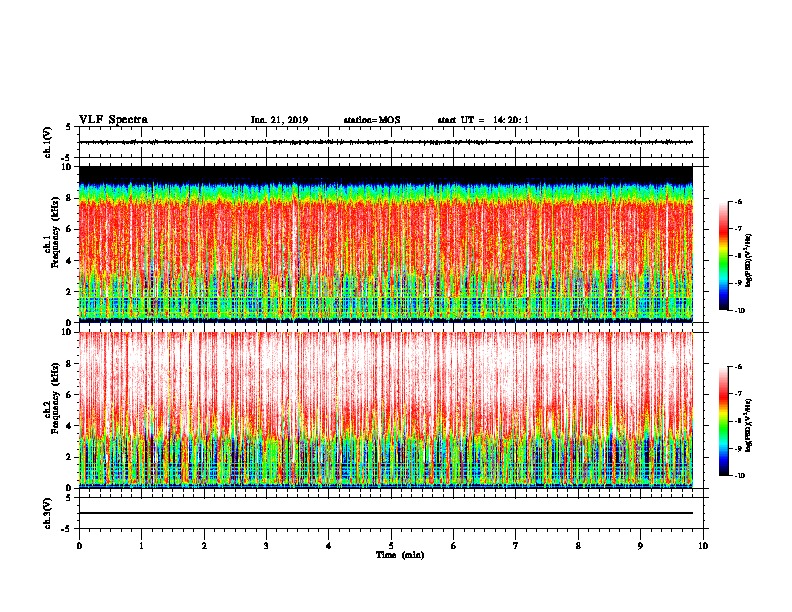
Task: Click the "VLF Spectra" plot title
Action: click(x=113, y=120)
